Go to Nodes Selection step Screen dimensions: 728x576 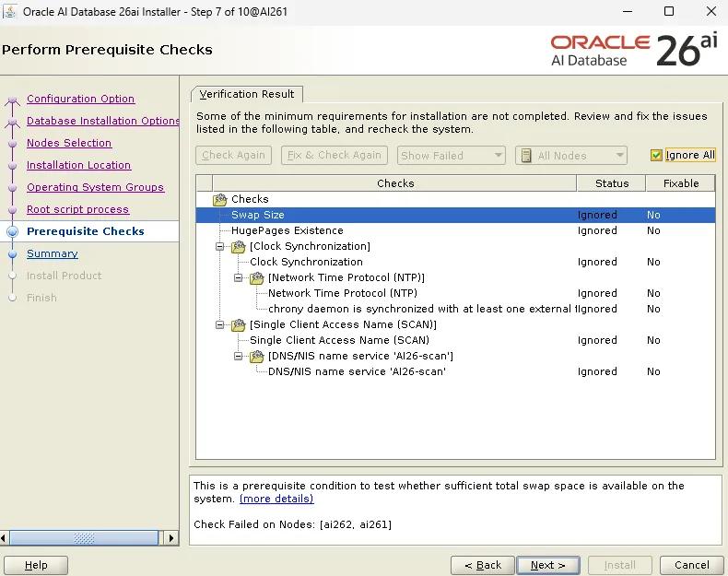pyautogui.click(x=69, y=143)
